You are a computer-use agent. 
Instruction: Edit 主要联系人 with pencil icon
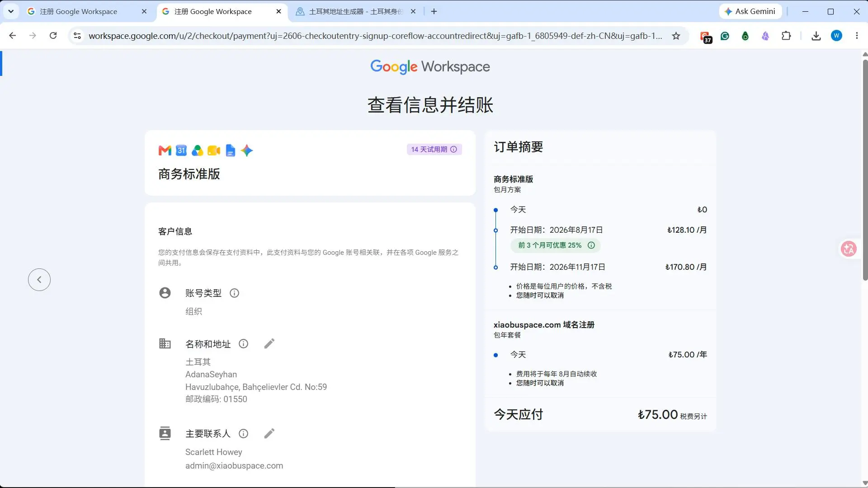269,434
